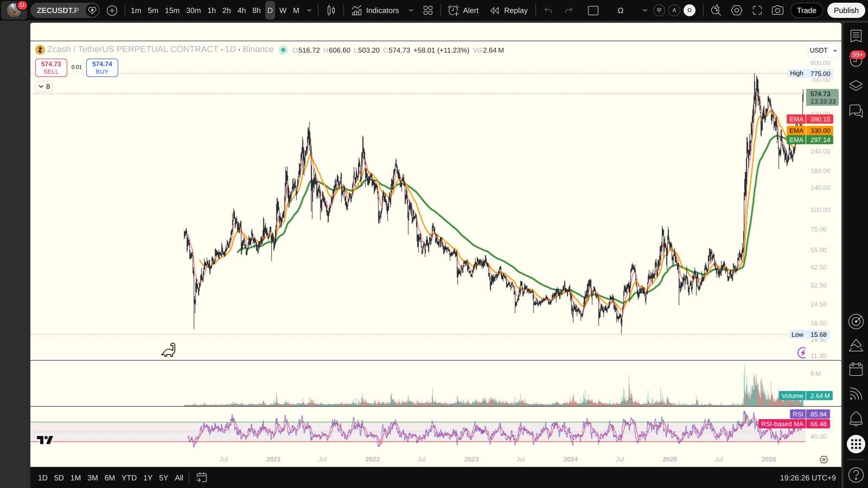Collapse the indicator legend showing 8

pos(44,86)
